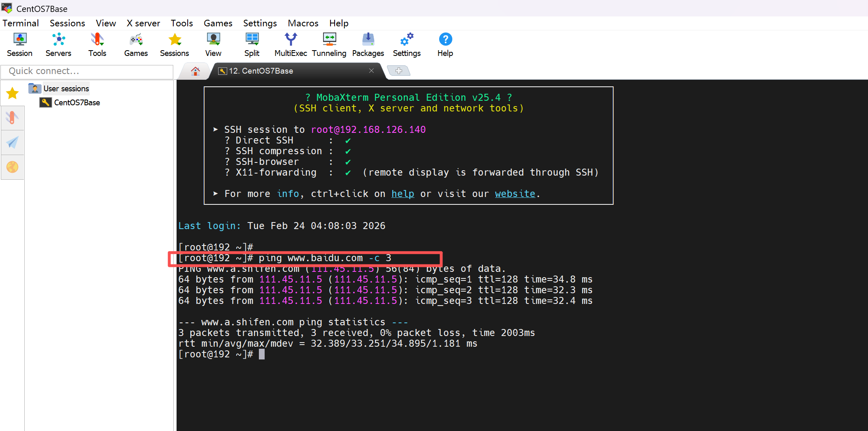
Task: Open the View toolbar icon
Action: pos(213,45)
